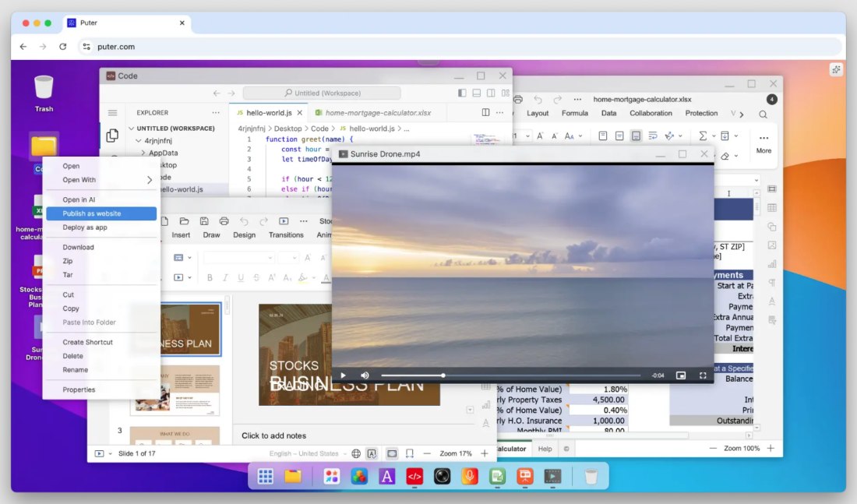The width and height of the screenshot is (857, 504).
Task: Open the Trash desktop icon
Action: click(x=44, y=93)
